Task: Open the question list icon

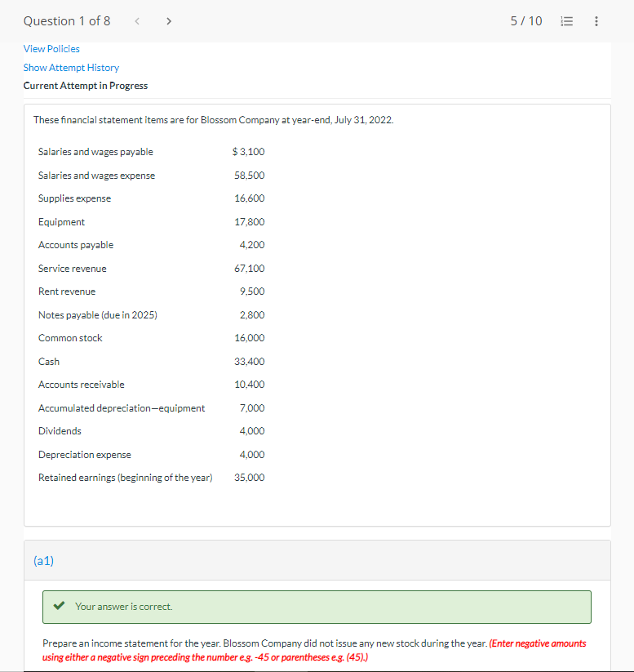Action: click(x=567, y=21)
